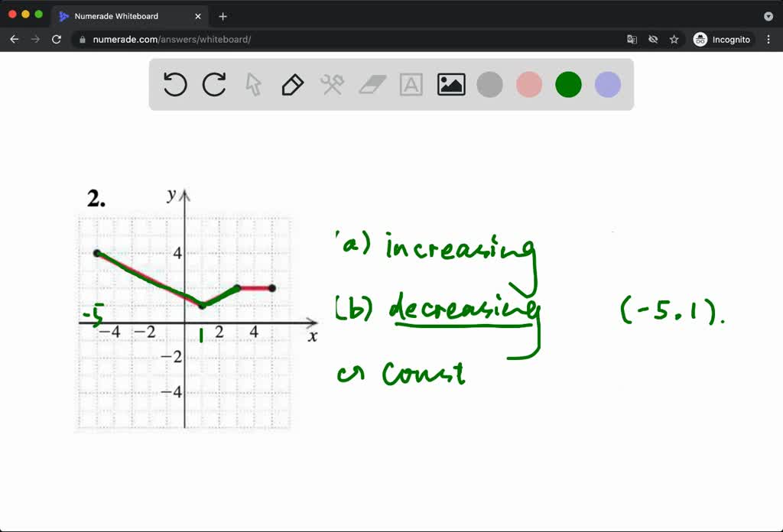Viewport: 783px width, 532px height.
Task: Open the Chrome three-dot menu
Action: pyautogui.click(x=768, y=39)
